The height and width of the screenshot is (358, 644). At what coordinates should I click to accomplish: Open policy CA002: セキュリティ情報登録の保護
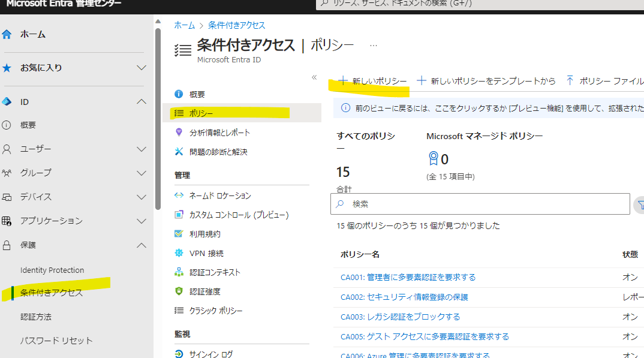[404, 297]
